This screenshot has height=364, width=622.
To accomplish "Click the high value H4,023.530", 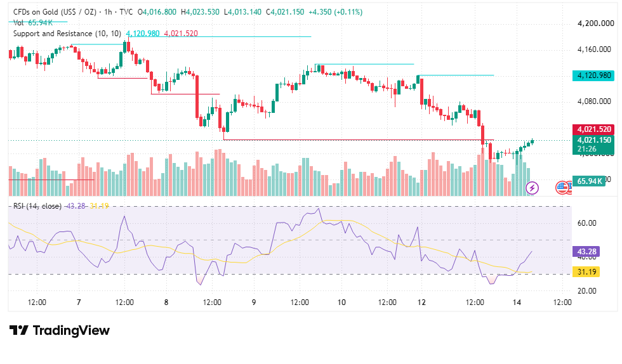I will point(200,12).
